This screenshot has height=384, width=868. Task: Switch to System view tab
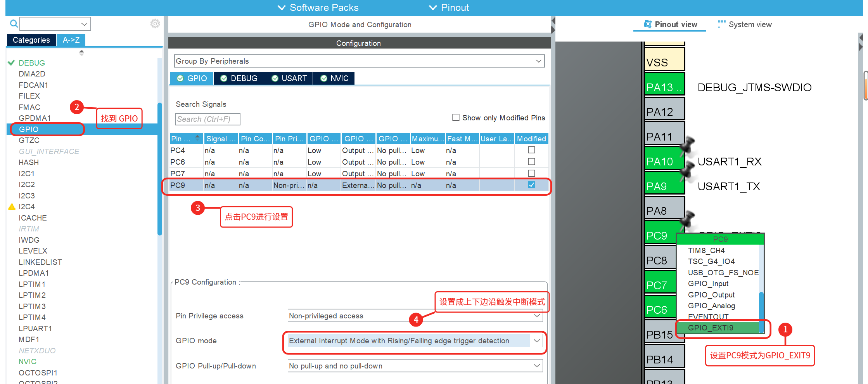click(745, 24)
